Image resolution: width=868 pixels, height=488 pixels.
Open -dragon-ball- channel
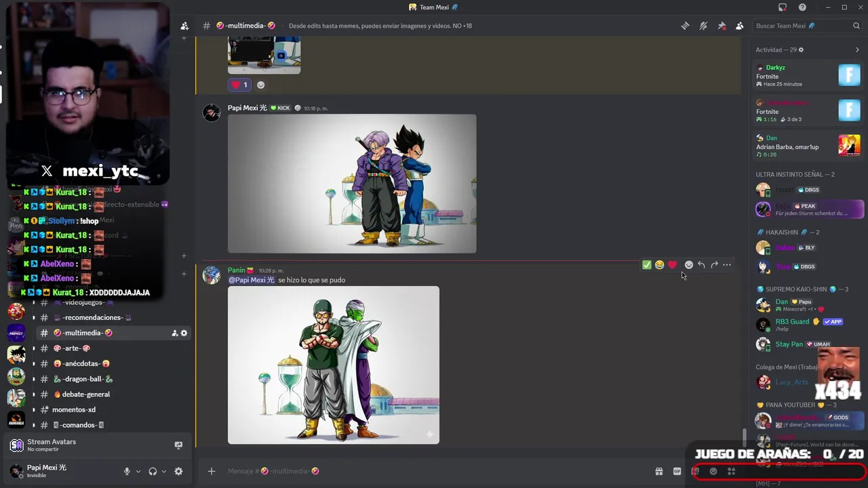83,379
